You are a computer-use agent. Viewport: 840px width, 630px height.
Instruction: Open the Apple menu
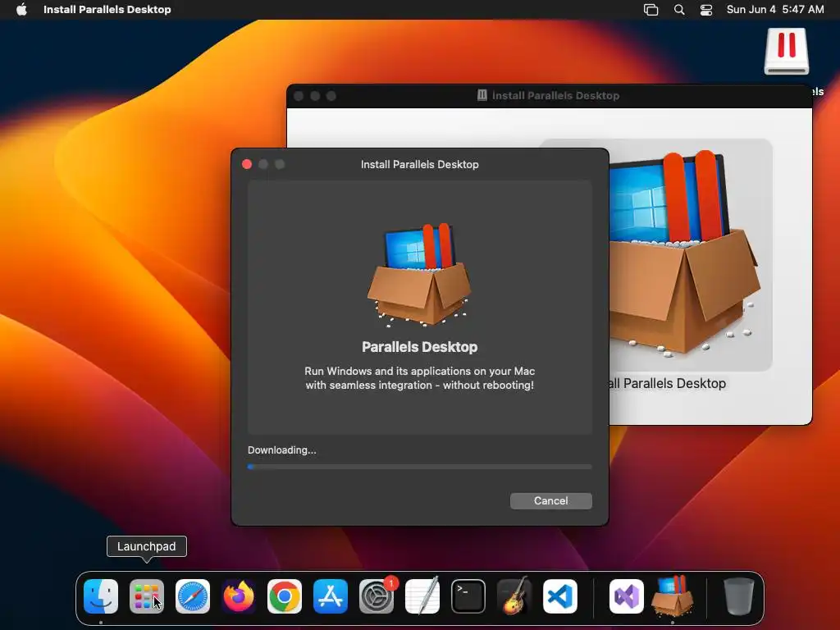[21, 9]
